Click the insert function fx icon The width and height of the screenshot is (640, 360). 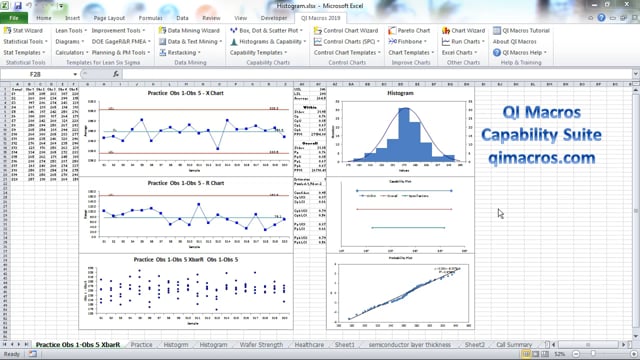(x=116, y=74)
